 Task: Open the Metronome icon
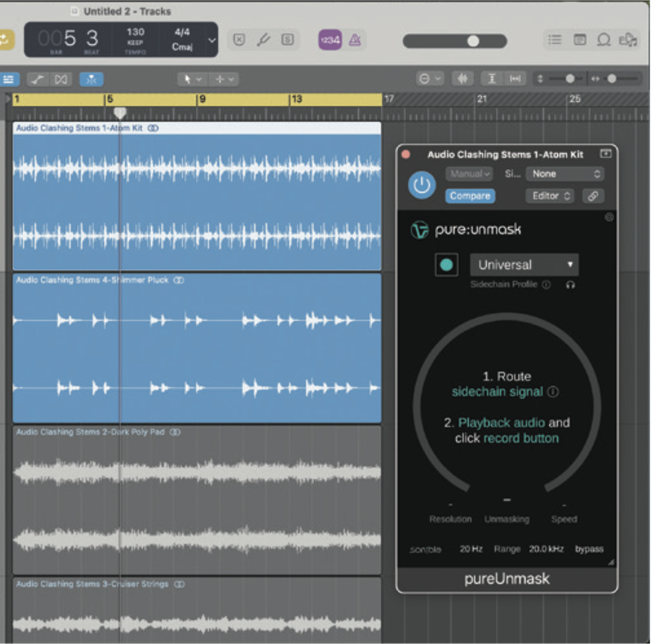[x=355, y=39]
